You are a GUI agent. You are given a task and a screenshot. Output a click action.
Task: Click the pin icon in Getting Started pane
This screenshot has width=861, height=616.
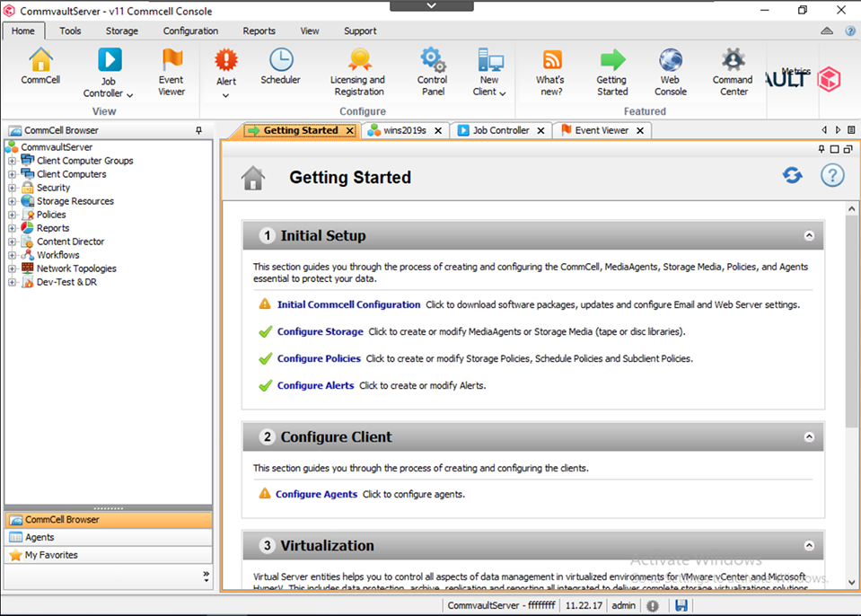821,149
